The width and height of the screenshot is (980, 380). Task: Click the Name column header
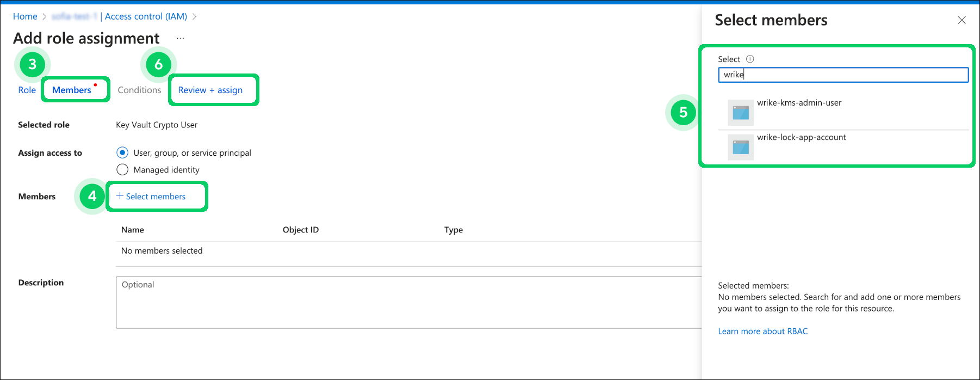[x=133, y=230]
